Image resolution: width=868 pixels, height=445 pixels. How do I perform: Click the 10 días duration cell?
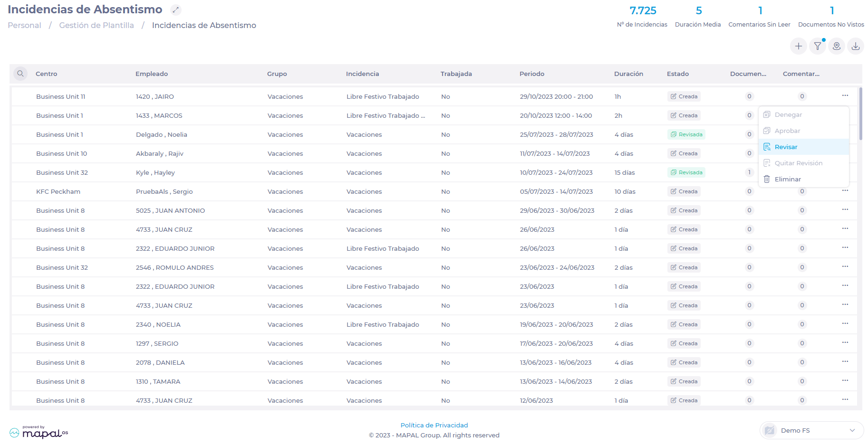coord(625,191)
